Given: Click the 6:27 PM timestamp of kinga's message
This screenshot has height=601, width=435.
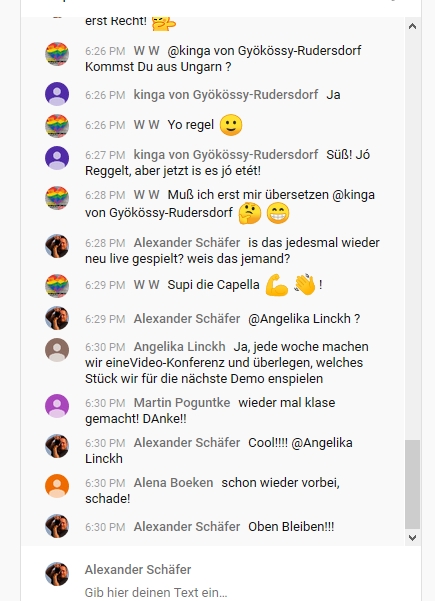Looking at the screenshot, I should tap(105, 155).
